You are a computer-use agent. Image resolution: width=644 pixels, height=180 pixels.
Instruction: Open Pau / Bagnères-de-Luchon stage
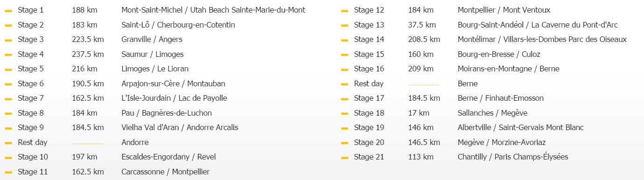pos(166,113)
